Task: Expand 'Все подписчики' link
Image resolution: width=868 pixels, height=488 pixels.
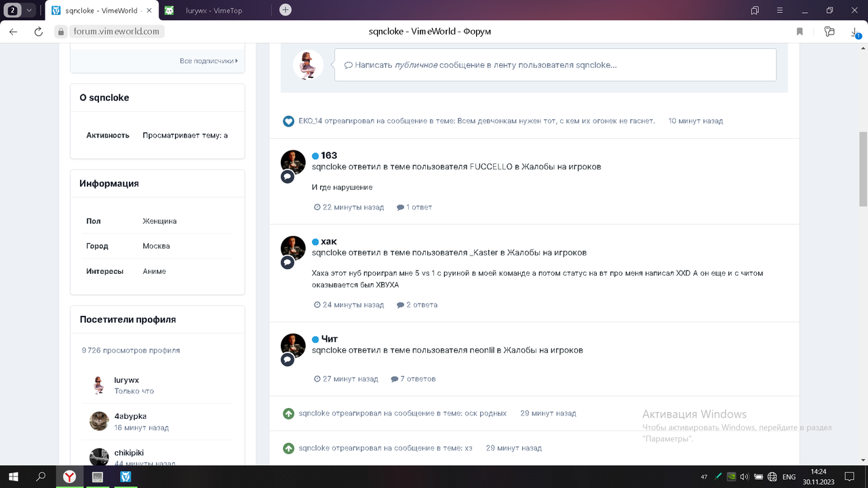Action: [208, 61]
